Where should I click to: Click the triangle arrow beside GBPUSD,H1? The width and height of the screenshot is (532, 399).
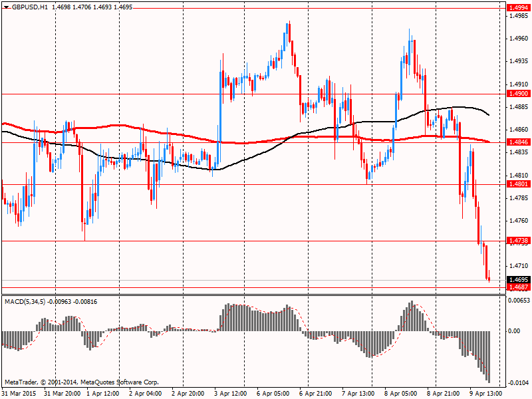(x=7, y=7)
